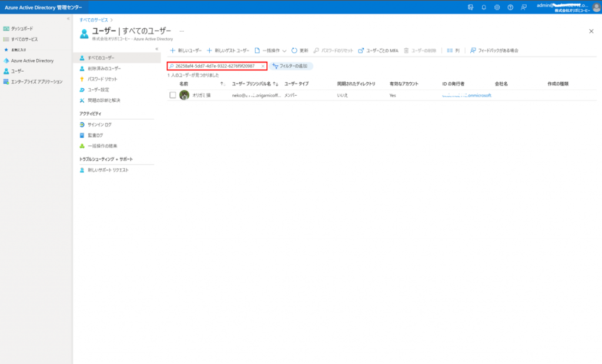Viewport: 602px width, 364px height.
Task: Click the ユーザーの削除 trash button
Action: coord(420,51)
